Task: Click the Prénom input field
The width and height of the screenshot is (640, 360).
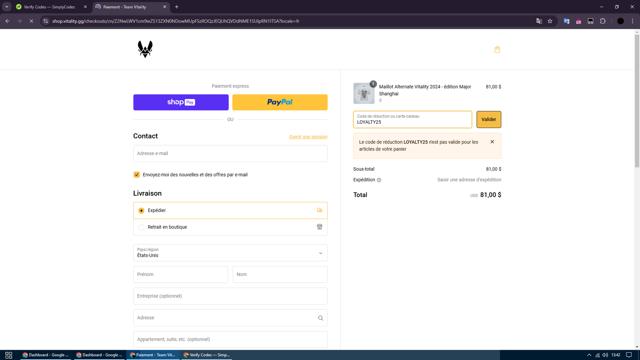Action: click(x=180, y=274)
